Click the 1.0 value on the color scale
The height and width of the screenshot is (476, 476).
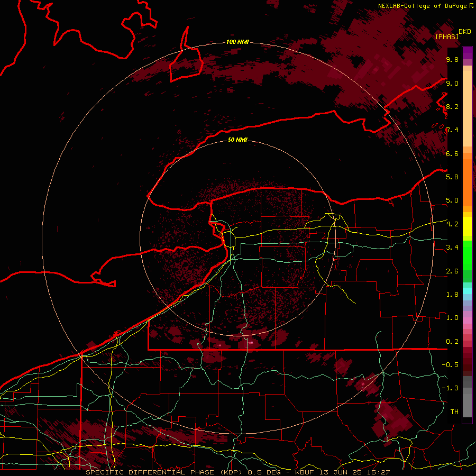click(x=452, y=318)
